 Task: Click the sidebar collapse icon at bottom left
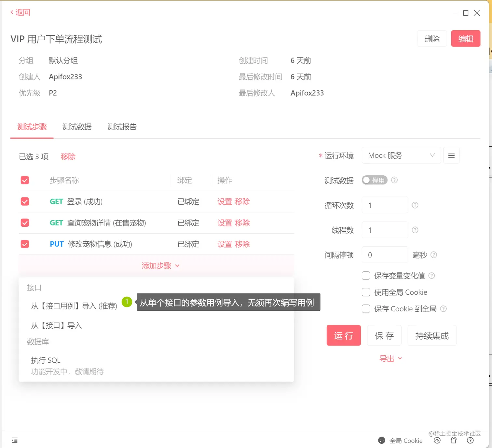point(15,440)
